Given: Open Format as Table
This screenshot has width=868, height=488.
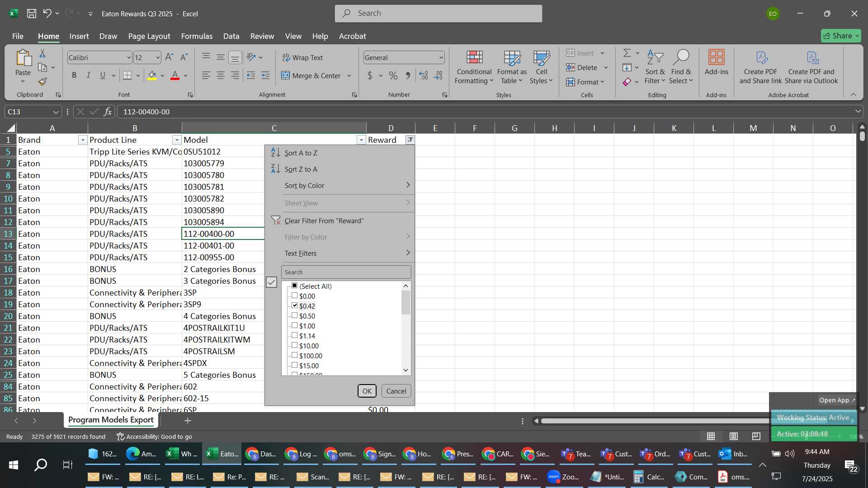Looking at the screenshot, I should [x=512, y=67].
